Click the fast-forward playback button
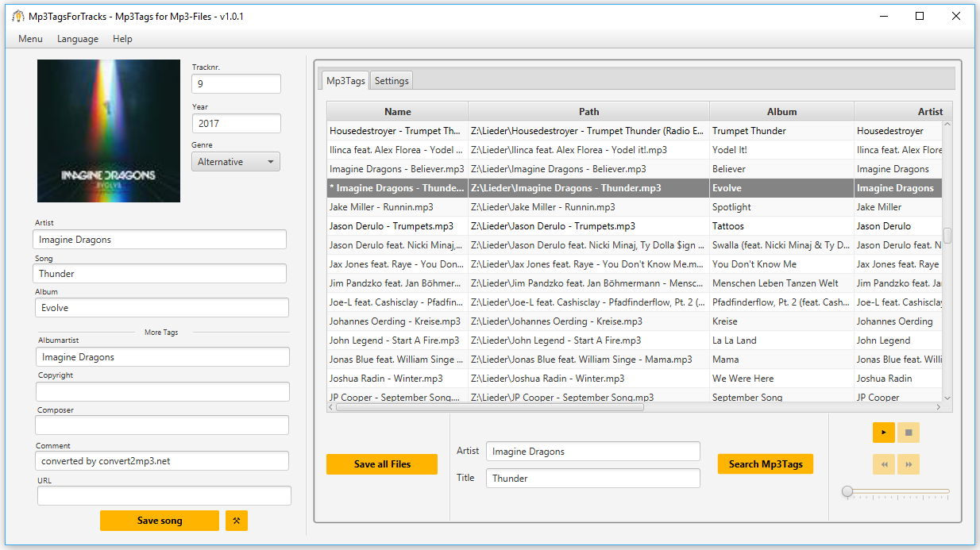Screen dimensions: 980x550 click(909, 464)
